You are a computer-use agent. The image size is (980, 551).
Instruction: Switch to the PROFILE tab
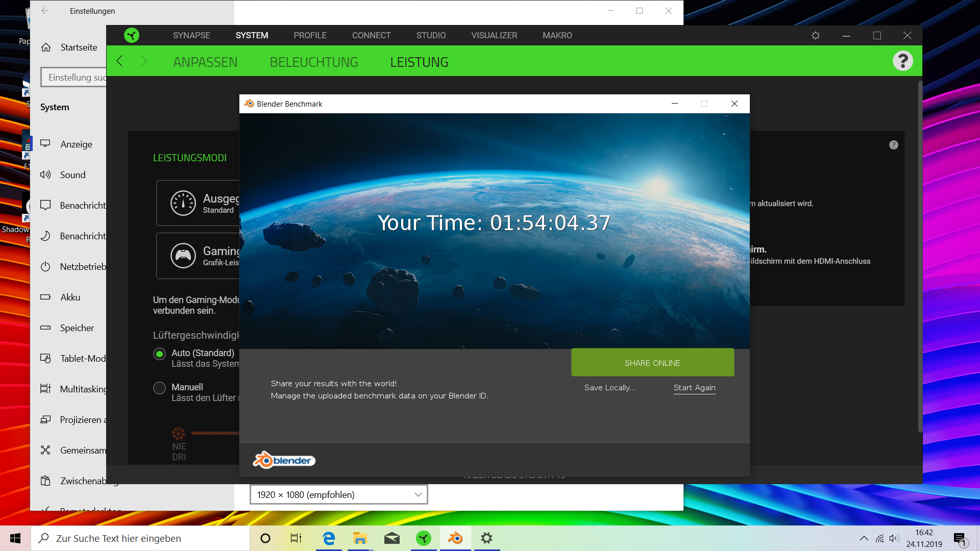point(310,35)
